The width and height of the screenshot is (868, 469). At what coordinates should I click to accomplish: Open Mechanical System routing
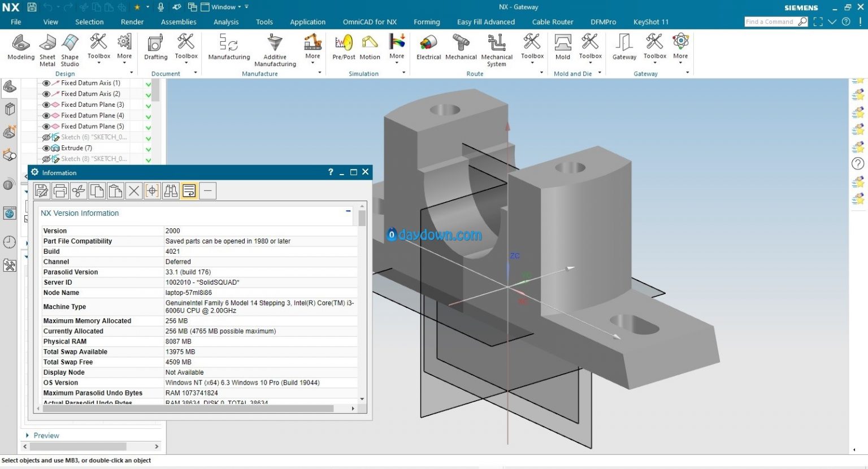tap(497, 50)
